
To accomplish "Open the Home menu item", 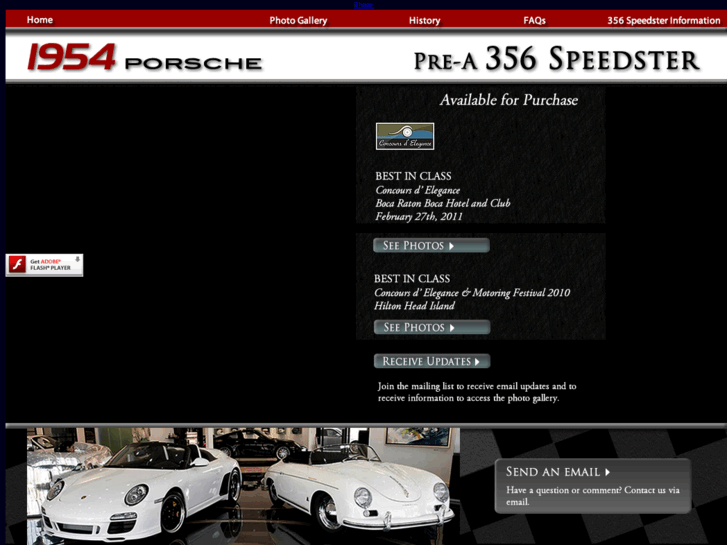I will [x=39, y=20].
